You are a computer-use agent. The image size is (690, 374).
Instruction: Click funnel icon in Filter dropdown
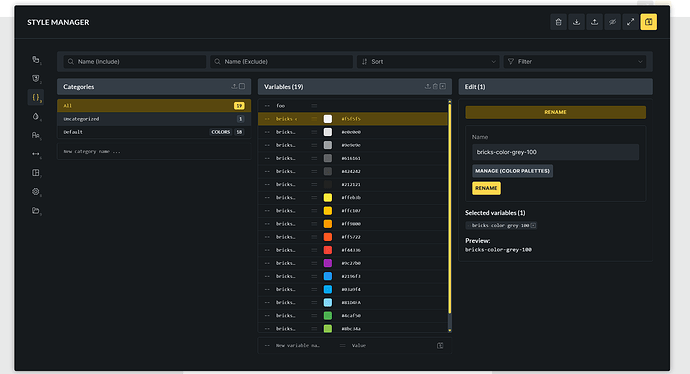click(x=511, y=62)
